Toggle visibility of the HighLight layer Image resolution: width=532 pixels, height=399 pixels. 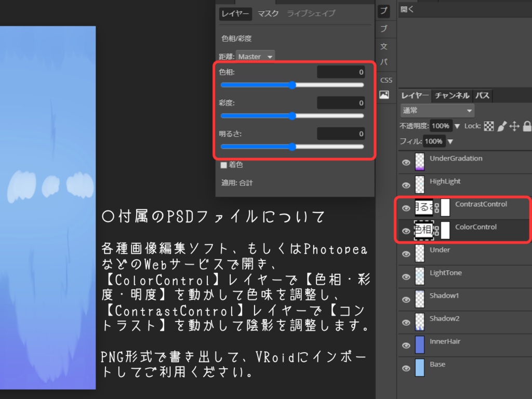[x=406, y=185]
